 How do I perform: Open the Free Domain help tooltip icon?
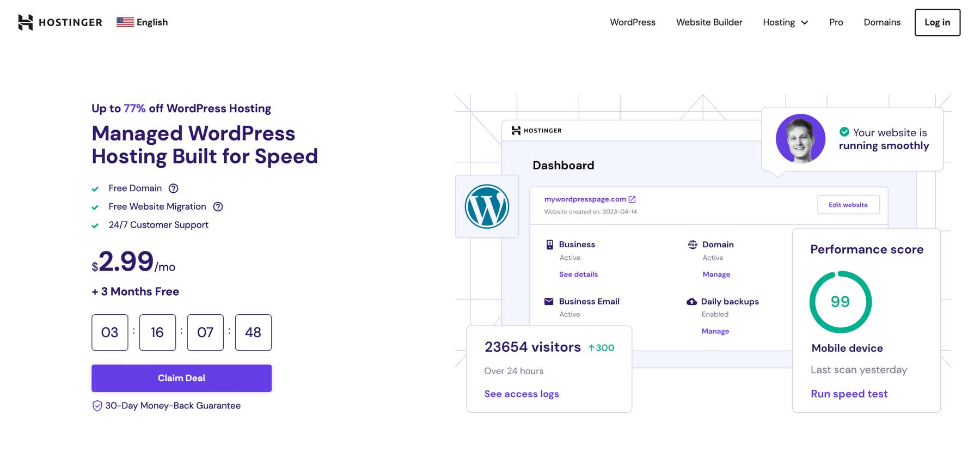(x=173, y=188)
